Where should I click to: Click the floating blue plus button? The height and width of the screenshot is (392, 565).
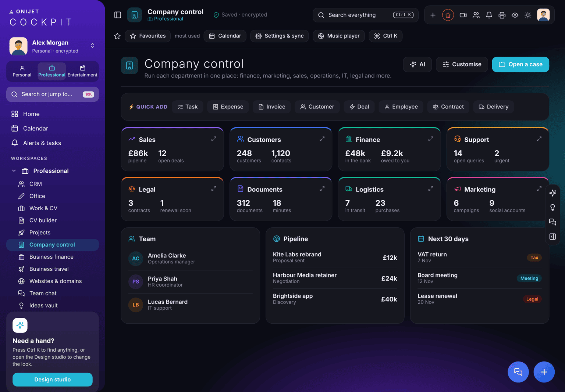(544, 372)
